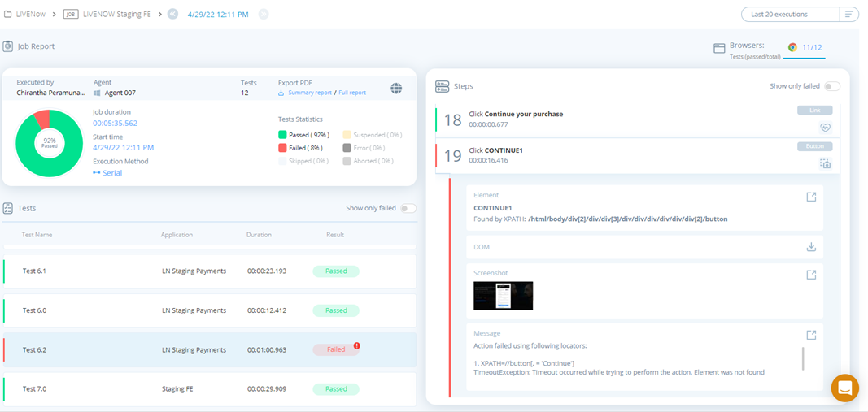
Task: Toggle Show only failed in Tests panel
Action: 408,209
